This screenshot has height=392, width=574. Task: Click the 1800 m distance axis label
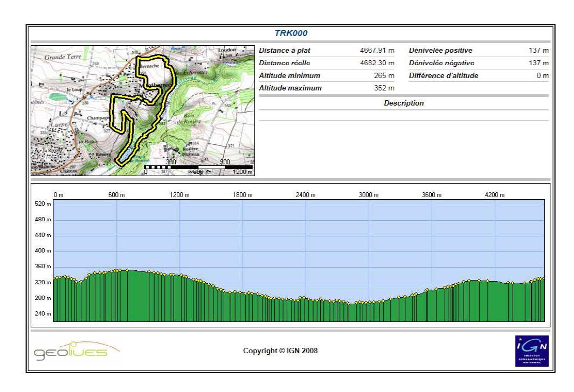243,195
